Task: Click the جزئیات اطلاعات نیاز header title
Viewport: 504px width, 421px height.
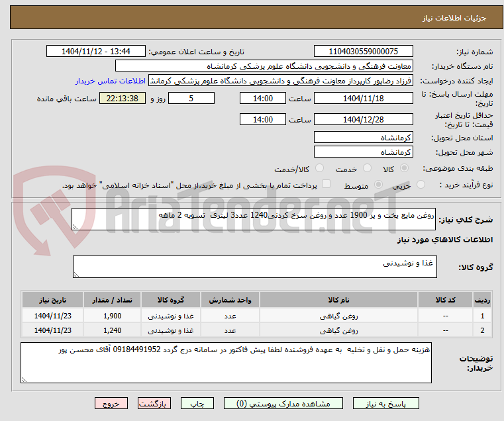Action: [454, 18]
